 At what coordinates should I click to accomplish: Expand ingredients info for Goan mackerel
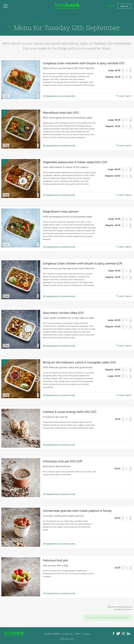pyautogui.click(x=59, y=96)
